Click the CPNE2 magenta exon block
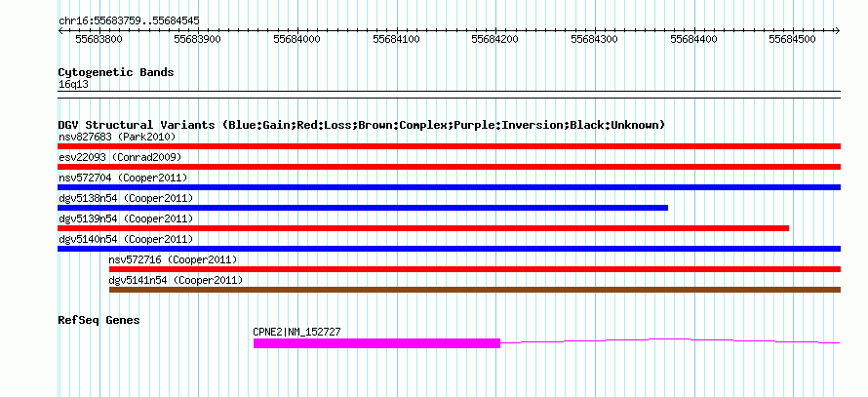The height and width of the screenshot is (397, 868). tap(377, 343)
